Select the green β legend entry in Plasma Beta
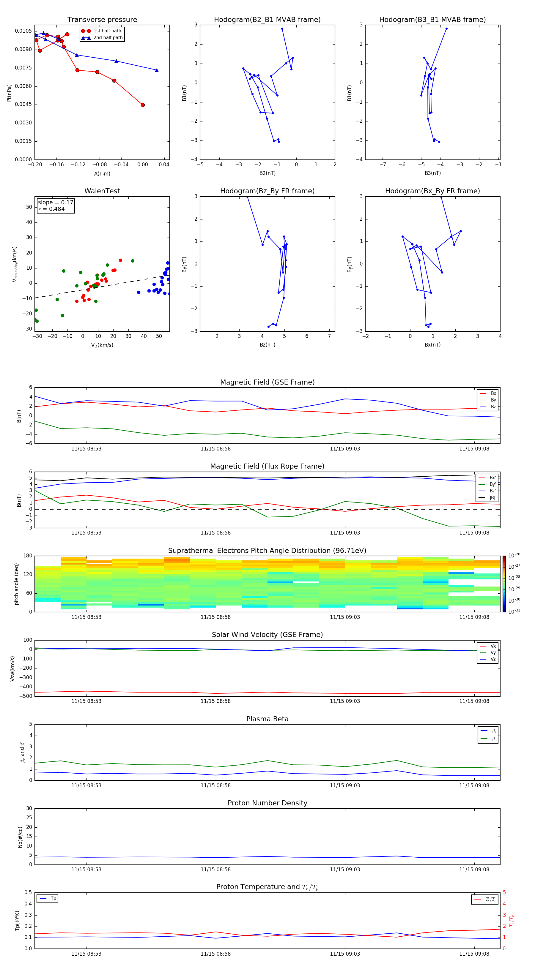The width and height of the screenshot is (535, 980). point(488,739)
